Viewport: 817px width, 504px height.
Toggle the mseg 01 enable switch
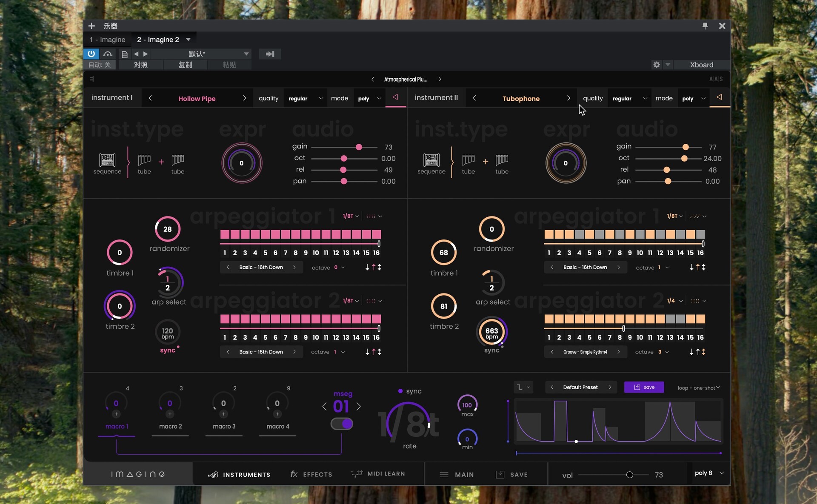[x=342, y=424]
